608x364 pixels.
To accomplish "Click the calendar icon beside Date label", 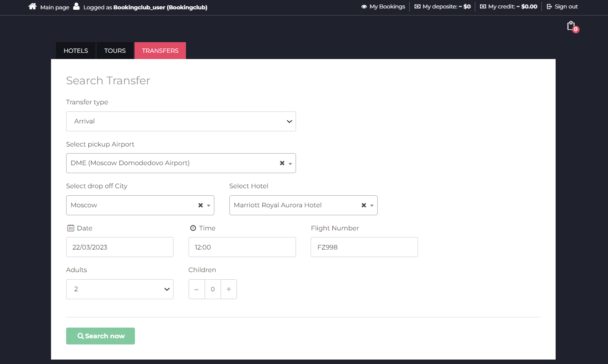I will (71, 228).
